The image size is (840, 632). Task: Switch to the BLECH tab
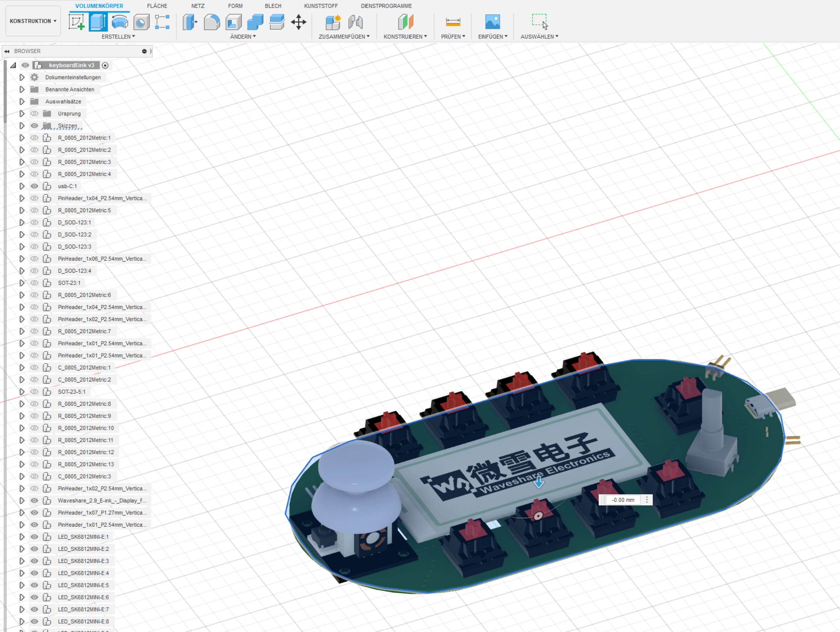pos(273,6)
